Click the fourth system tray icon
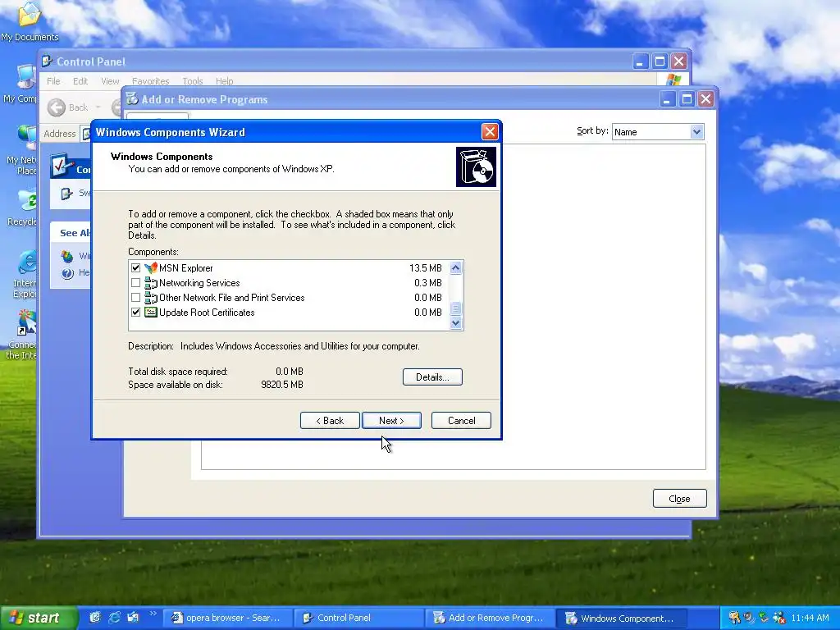 tap(779, 618)
